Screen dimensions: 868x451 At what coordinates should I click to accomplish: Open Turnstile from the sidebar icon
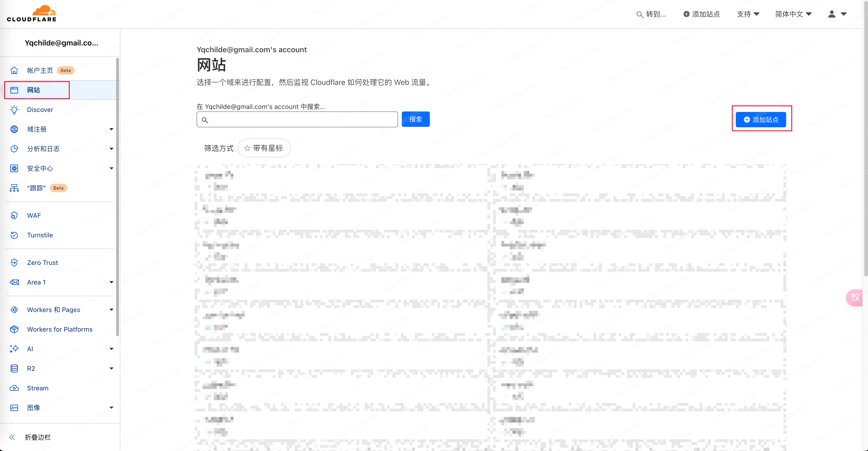coord(14,235)
